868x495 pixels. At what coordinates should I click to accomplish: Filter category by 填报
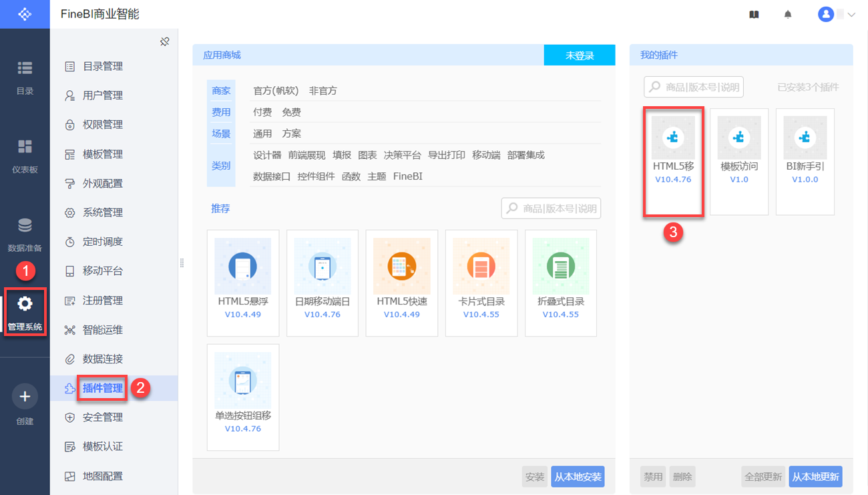342,155
